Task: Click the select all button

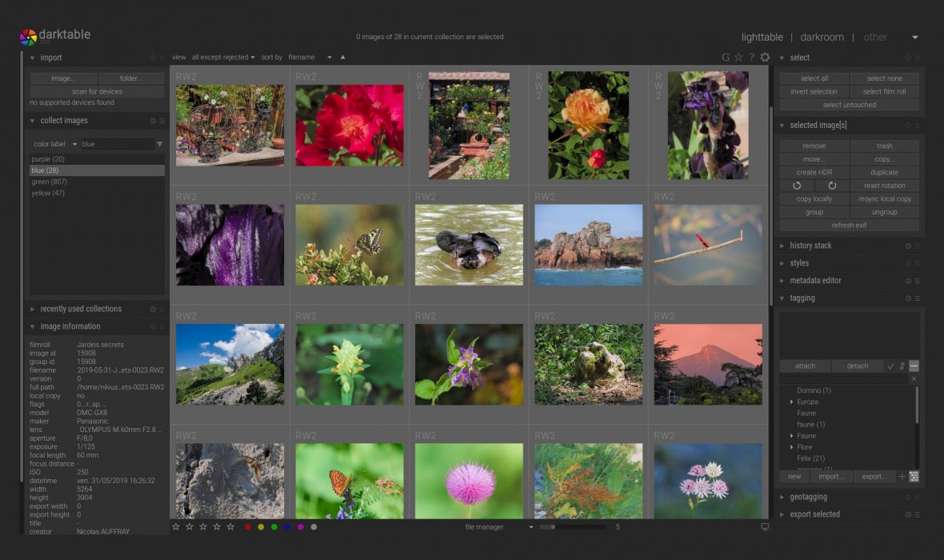Action: coord(814,78)
